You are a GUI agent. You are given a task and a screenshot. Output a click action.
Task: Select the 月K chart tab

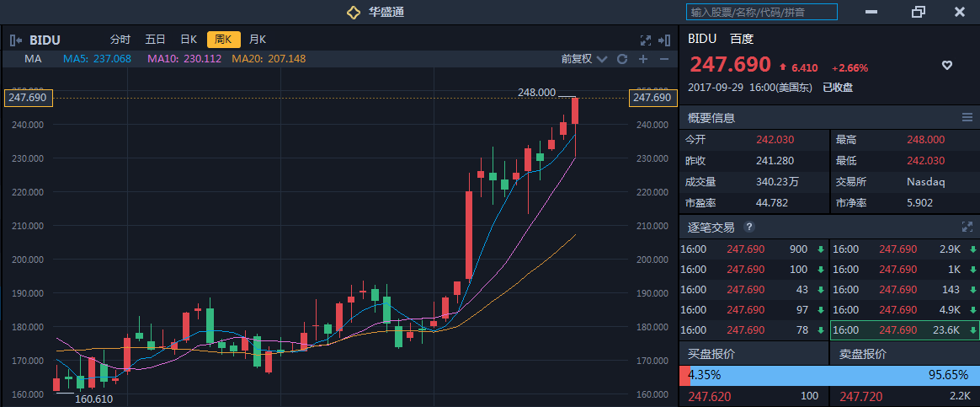click(257, 40)
